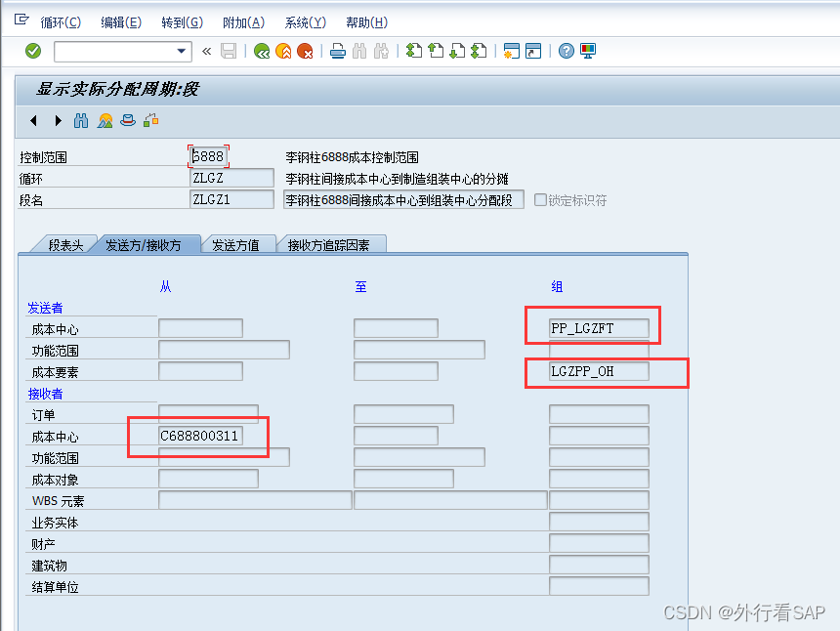Click the red hat icon in the application toolbar
Viewport: 840px width, 631px height.
(x=128, y=120)
